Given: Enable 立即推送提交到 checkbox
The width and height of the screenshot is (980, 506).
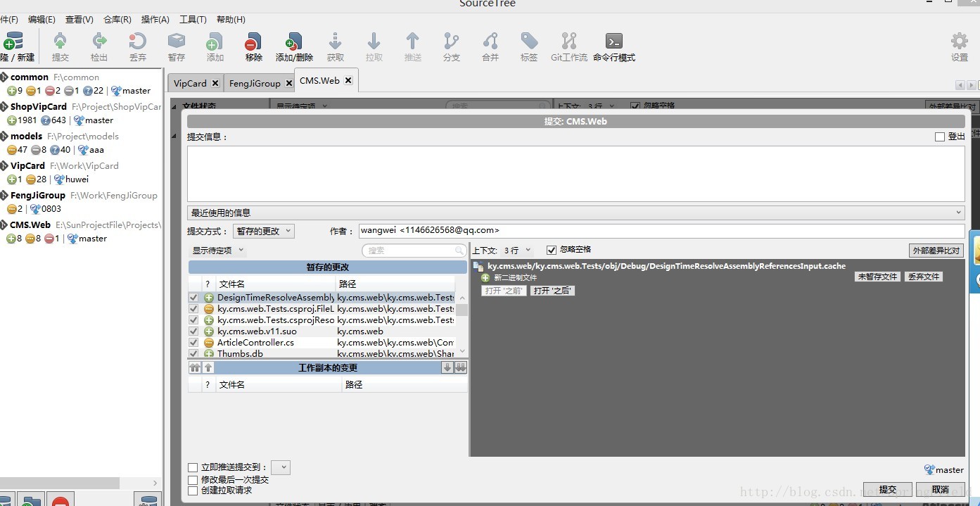Looking at the screenshot, I should tap(193, 467).
